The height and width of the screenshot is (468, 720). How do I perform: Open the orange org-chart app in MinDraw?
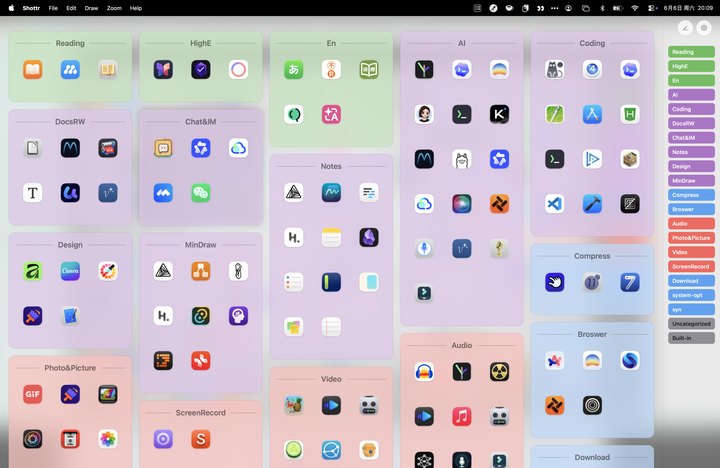click(201, 271)
